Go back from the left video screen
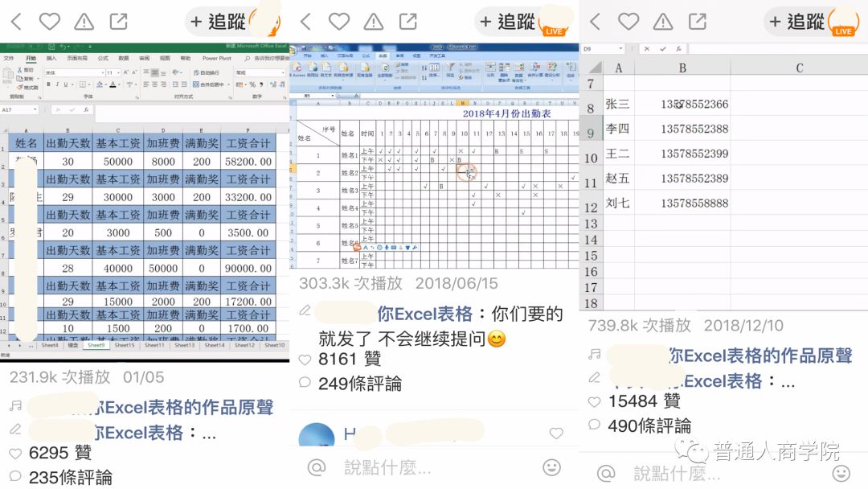 [x=16, y=23]
